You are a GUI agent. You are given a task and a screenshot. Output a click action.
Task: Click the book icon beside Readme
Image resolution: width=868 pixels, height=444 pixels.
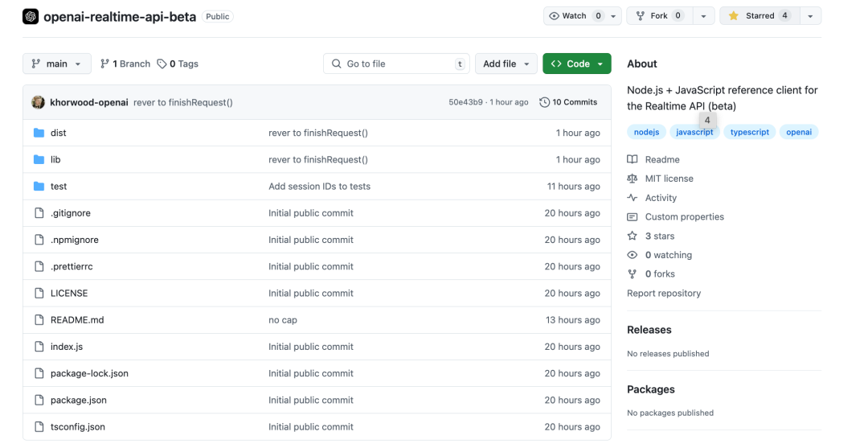click(633, 159)
